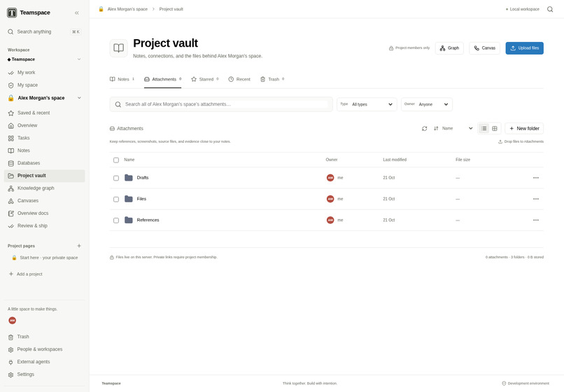
Task: Open Canvases in the sidebar
Action: coord(45,201)
